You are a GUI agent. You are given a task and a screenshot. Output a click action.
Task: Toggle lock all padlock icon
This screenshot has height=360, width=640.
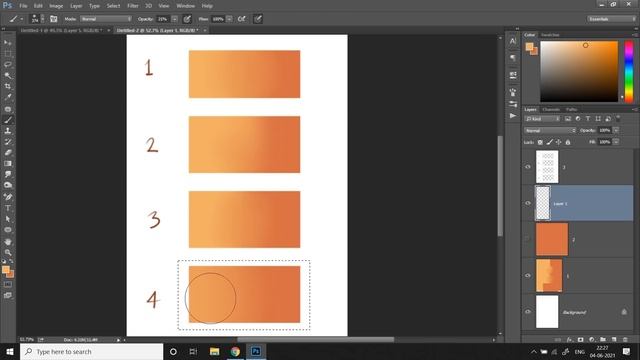(x=568, y=142)
